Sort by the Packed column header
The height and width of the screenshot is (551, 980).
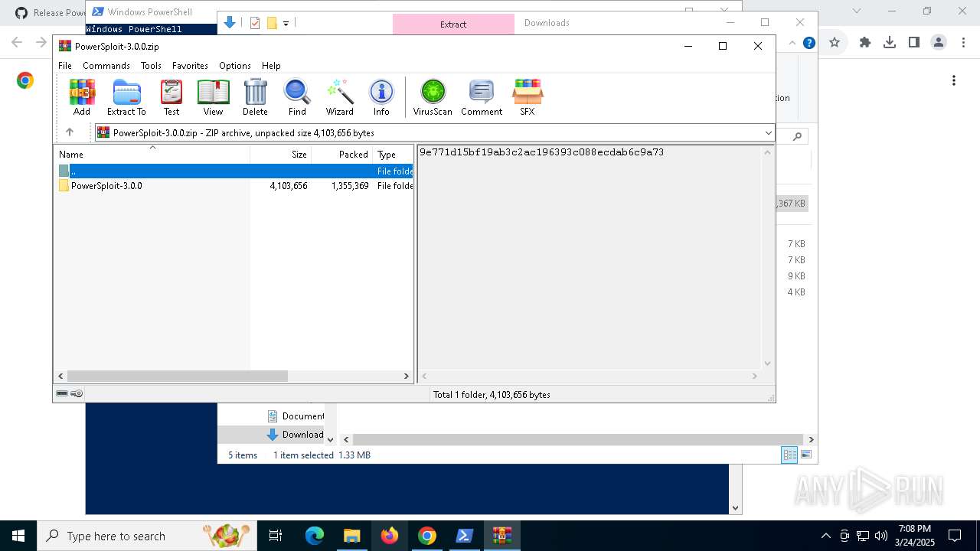point(342,154)
